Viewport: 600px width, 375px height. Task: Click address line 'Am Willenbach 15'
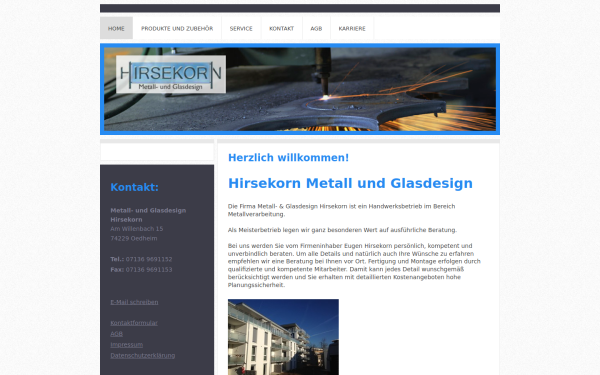(137, 229)
